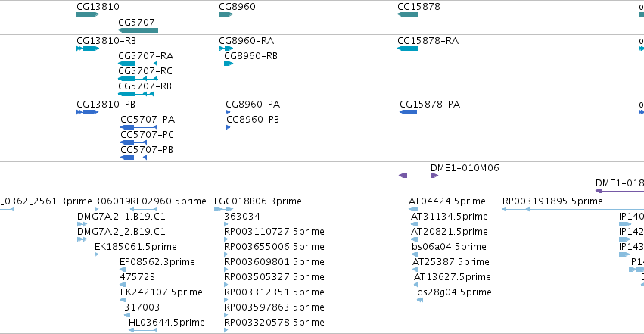Screen dimensions: 644x334
Task: Click the bs28g04.5prime EST glyph
Action: pos(420,300)
